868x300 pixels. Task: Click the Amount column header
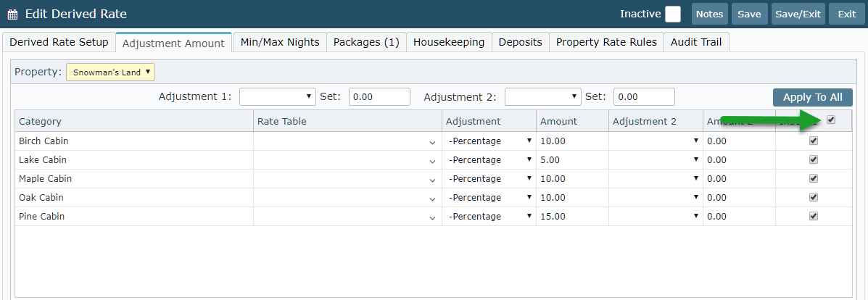[572, 121]
